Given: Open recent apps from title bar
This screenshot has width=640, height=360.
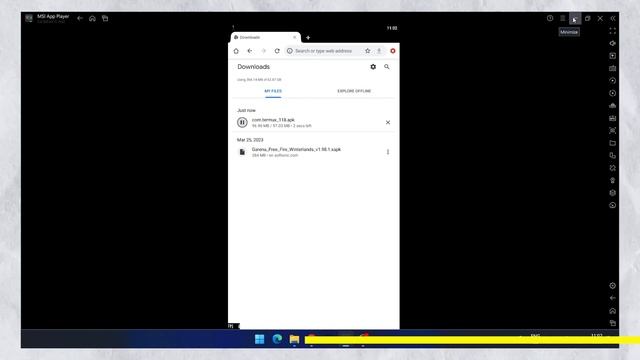Looking at the screenshot, I should tap(105, 18).
